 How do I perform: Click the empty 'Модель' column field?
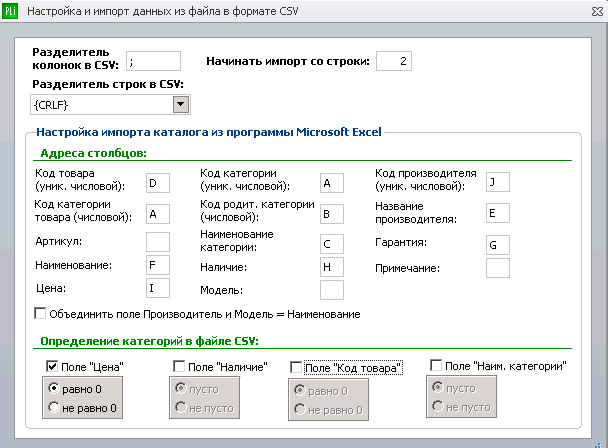[332, 290]
